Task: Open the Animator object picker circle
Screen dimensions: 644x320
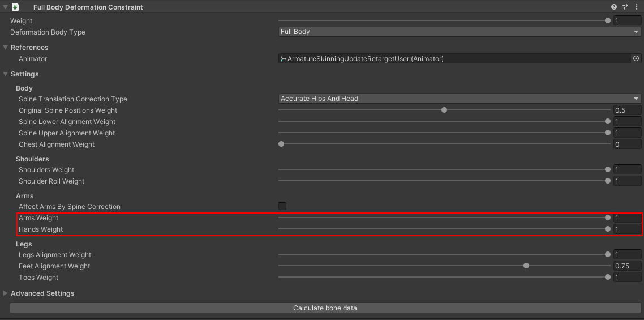Action: point(636,59)
